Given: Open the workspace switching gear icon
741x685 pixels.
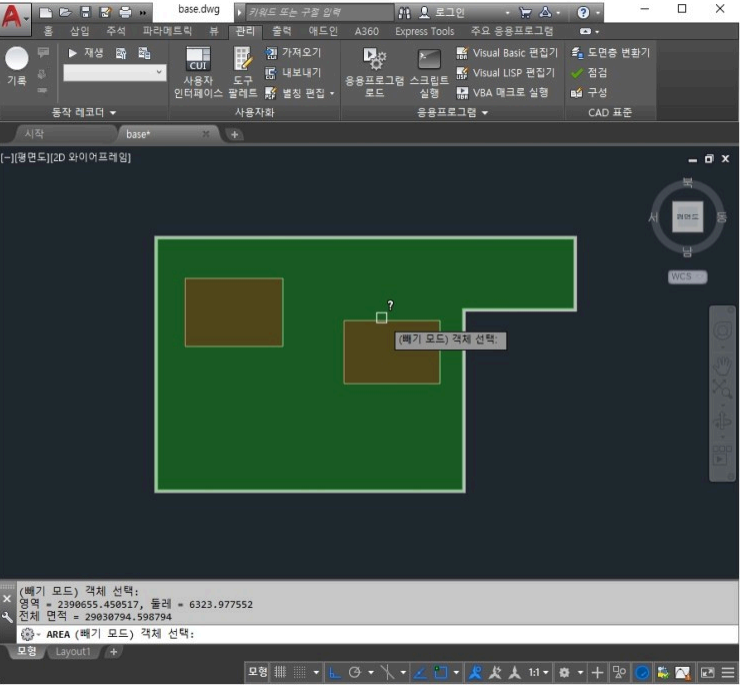Looking at the screenshot, I should click(564, 672).
